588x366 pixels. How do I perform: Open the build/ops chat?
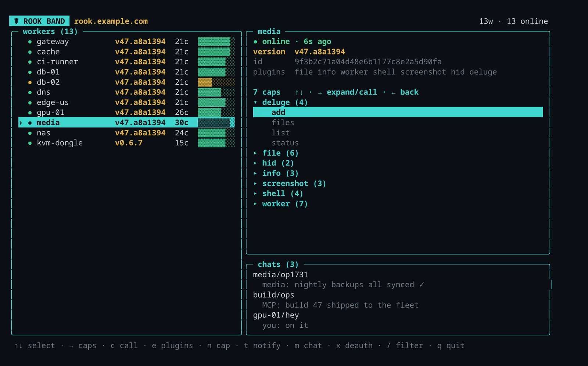click(274, 295)
